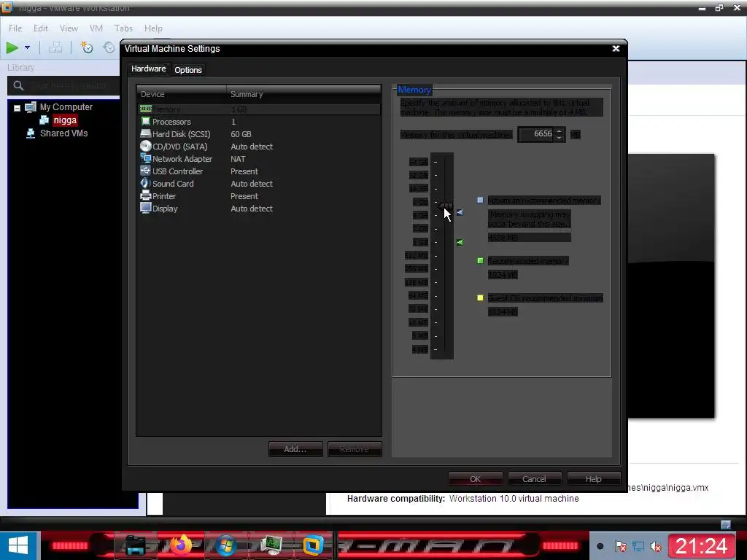Select the Display device icon

146,208
